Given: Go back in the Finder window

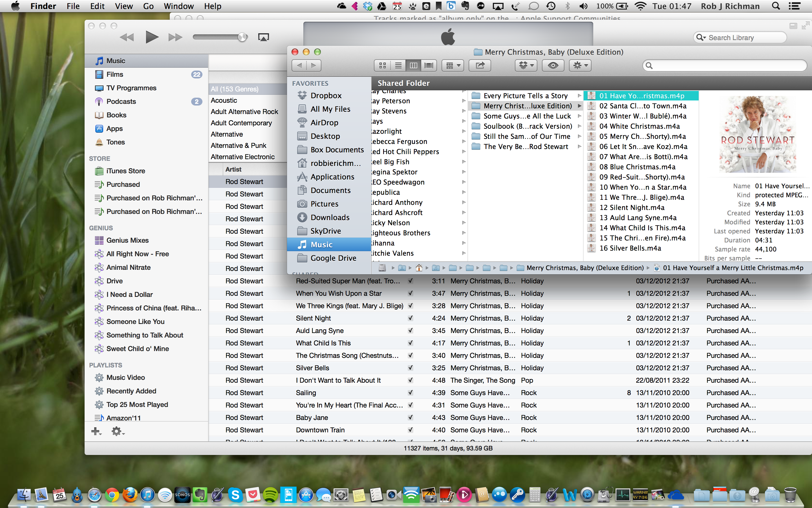Looking at the screenshot, I should (299, 65).
